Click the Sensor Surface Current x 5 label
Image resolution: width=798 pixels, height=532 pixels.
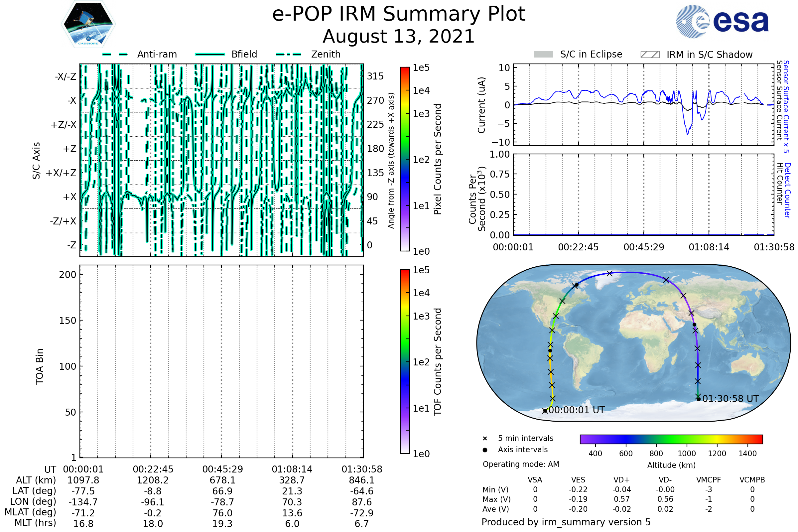tap(786, 106)
